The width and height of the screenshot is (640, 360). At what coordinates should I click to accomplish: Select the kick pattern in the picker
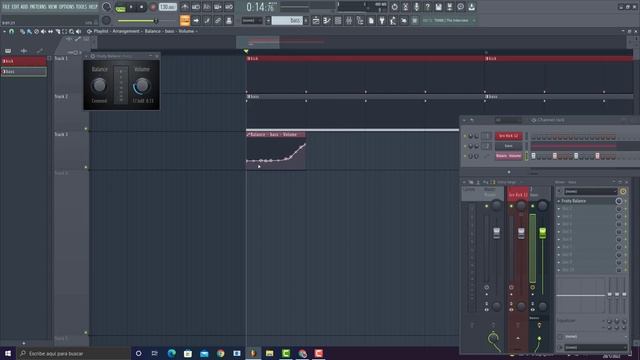24,61
